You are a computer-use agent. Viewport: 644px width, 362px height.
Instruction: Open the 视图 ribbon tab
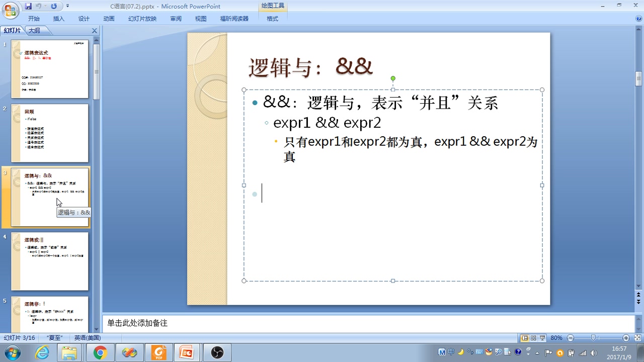coord(201,19)
